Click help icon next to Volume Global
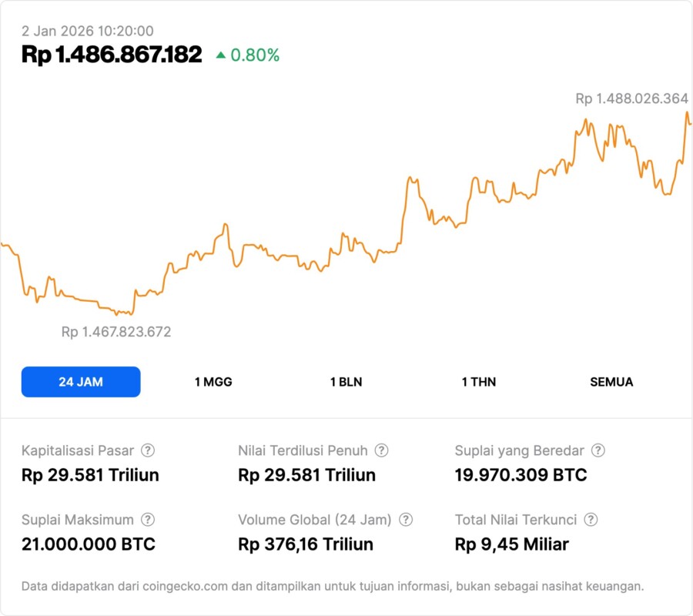693x616 pixels. click(406, 520)
